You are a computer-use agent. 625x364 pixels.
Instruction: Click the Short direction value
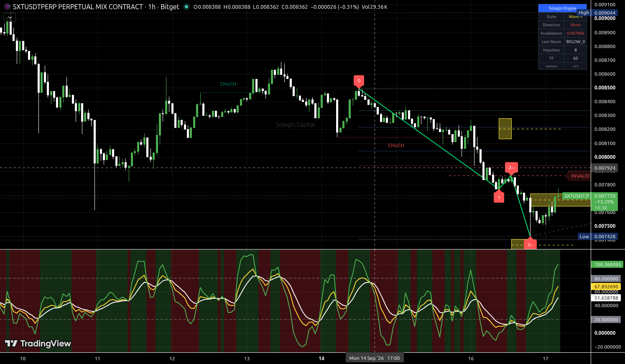click(575, 25)
